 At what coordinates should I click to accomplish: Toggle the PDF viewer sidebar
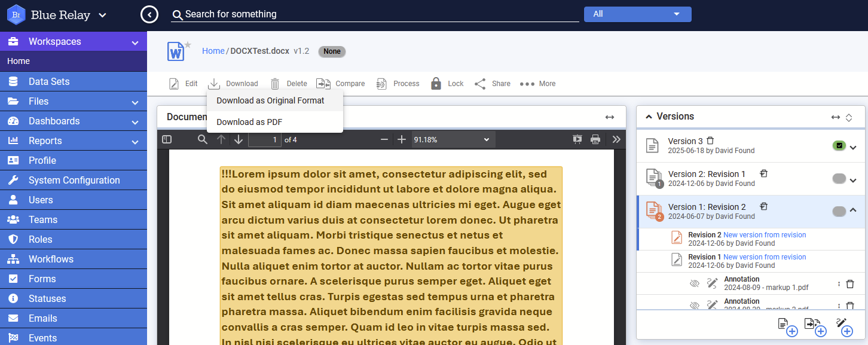(167, 139)
